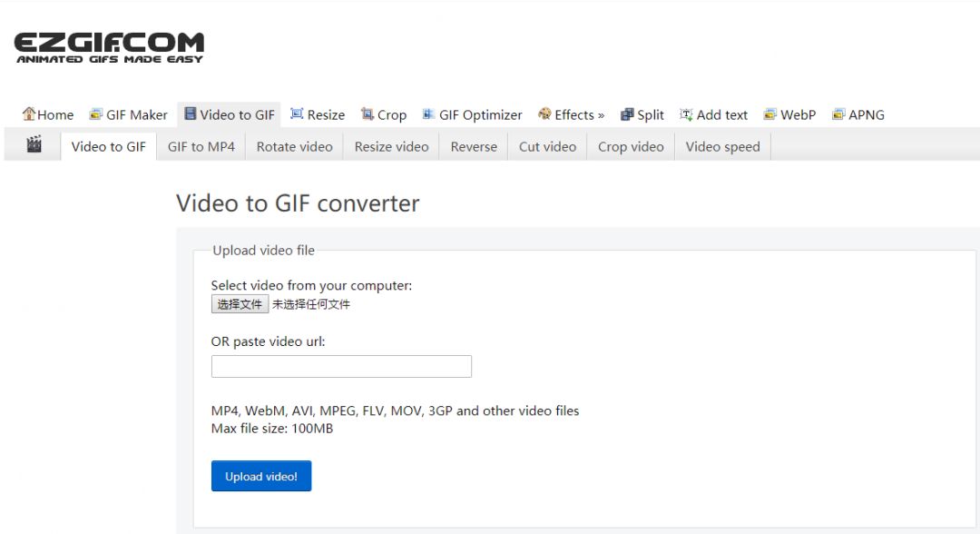Open the Resize video tab
This screenshot has height=534, width=980.
(391, 147)
